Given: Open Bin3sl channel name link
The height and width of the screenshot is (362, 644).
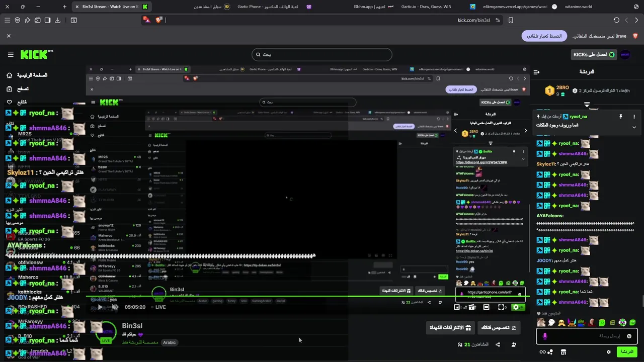Looking at the screenshot, I should coord(132,326).
